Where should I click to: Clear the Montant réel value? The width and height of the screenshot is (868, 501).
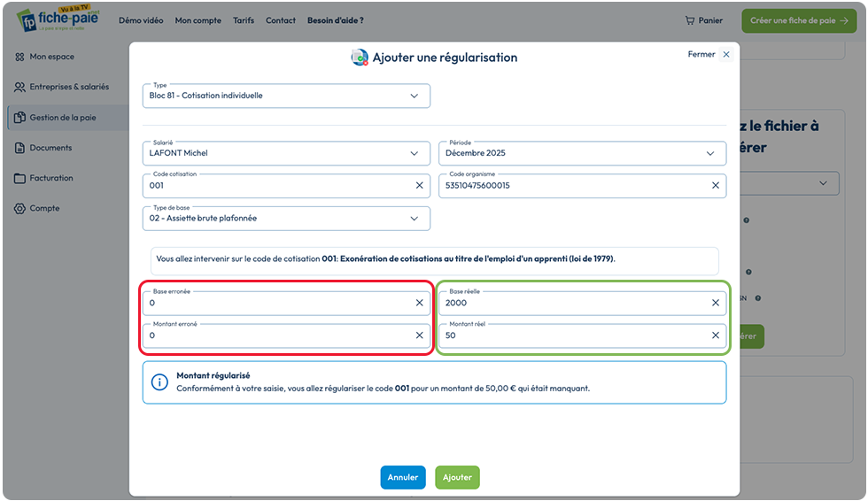[716, 335]
